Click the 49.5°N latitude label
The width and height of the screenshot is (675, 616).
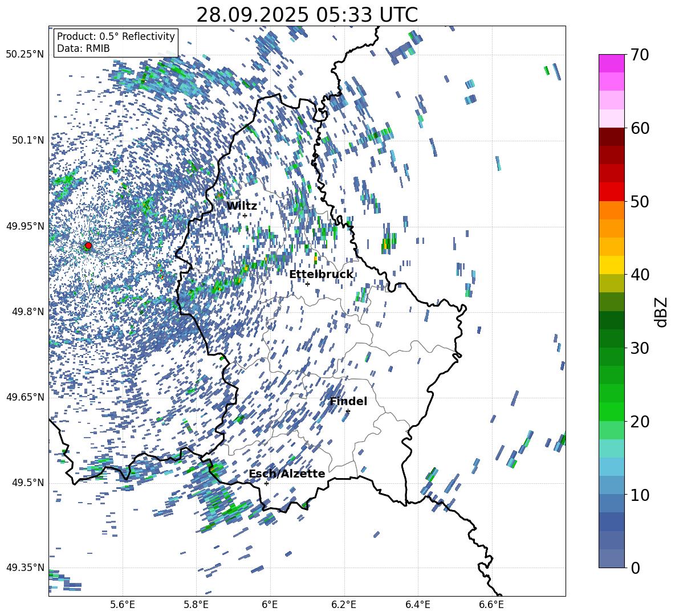point(28,482)
